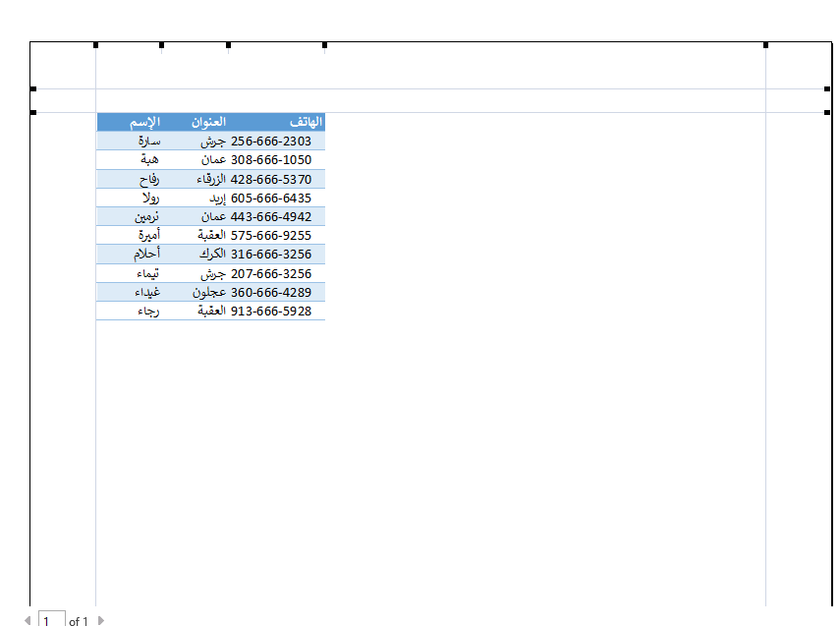The height and width of the screenshot is (626, 840).
Task: Click the name رفاح
Action: click(x=149, y=179)
